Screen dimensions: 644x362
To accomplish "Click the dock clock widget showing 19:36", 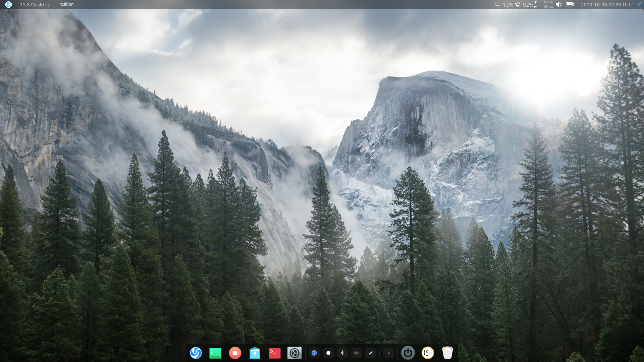I will point(428,353).
